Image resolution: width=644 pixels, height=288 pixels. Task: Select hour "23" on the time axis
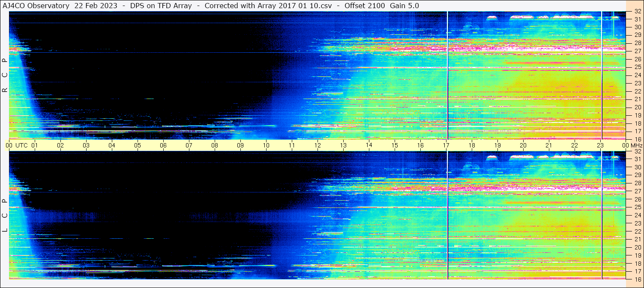(x=600, y=145)
